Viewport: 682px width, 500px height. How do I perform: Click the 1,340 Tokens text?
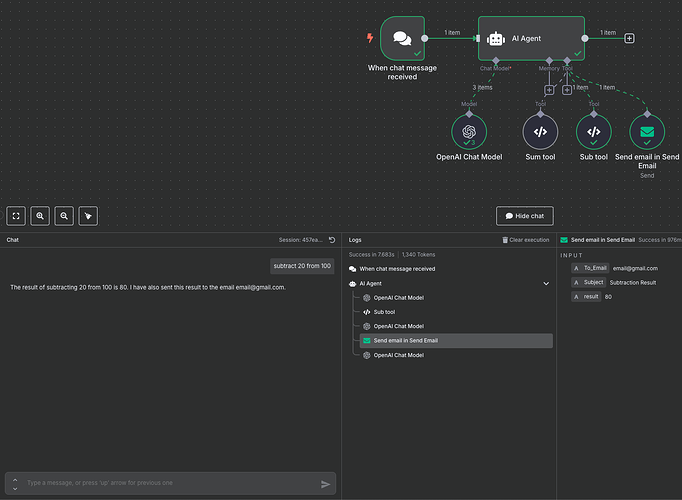tap(418, 255)
